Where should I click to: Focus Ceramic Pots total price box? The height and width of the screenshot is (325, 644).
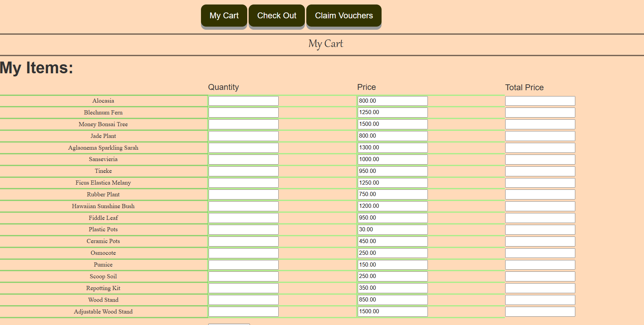[x=540, y=241]
